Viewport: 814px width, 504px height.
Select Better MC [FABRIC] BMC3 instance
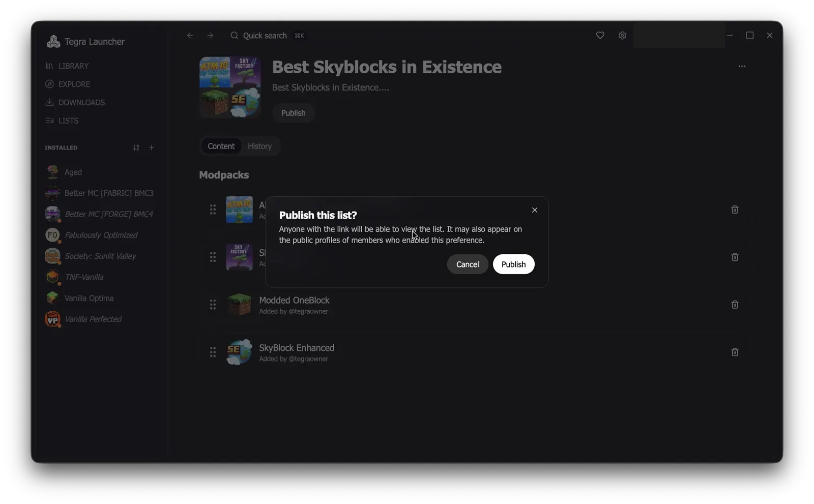tap(101, 193)
